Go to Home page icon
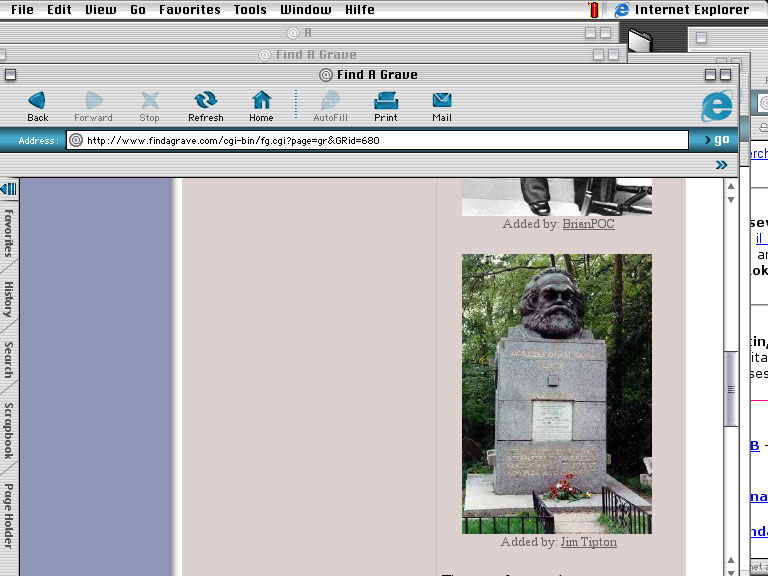Screen dimensions: 768x576 tap(261, 100)
